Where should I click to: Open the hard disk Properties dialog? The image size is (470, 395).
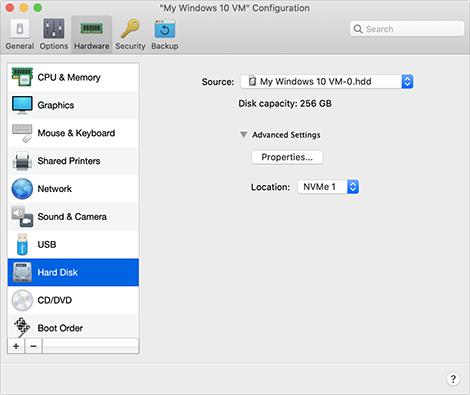tap(287, 157)
